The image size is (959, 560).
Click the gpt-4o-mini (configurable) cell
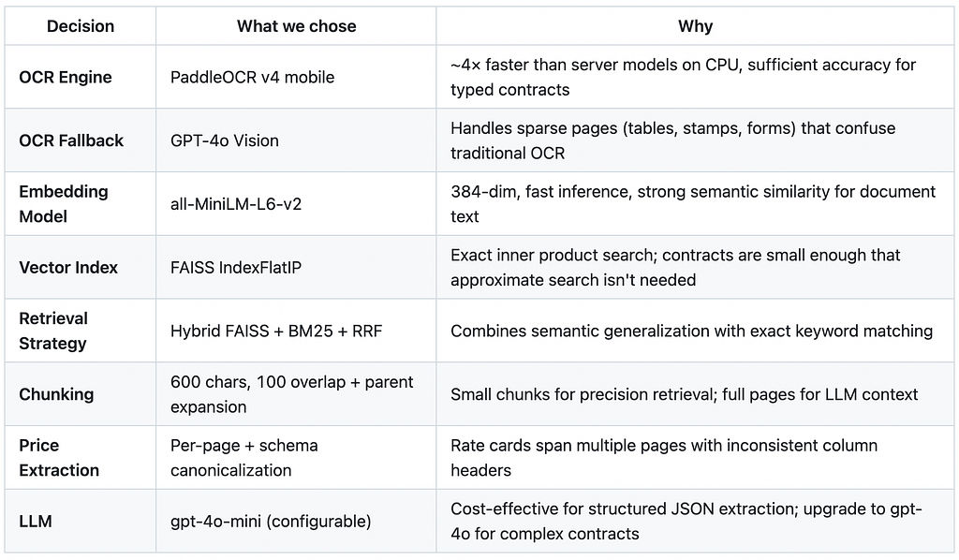click(x=271, y=521)
